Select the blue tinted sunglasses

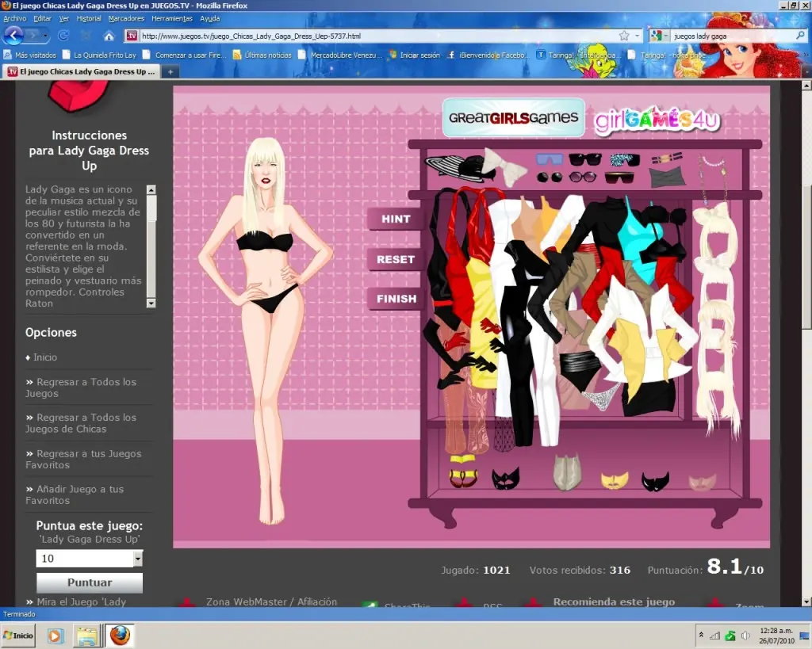click(x=550, y=159)
